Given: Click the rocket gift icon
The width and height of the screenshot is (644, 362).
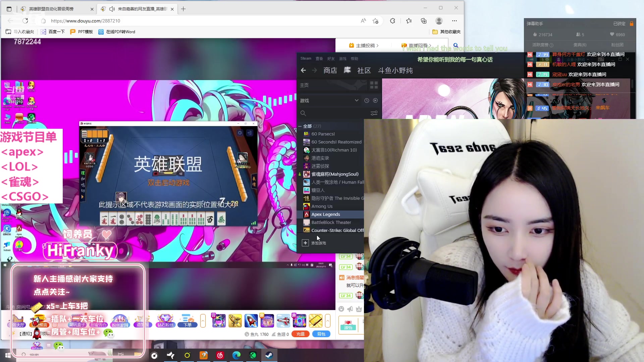Looking at the screenshot, I should (251, 321).
